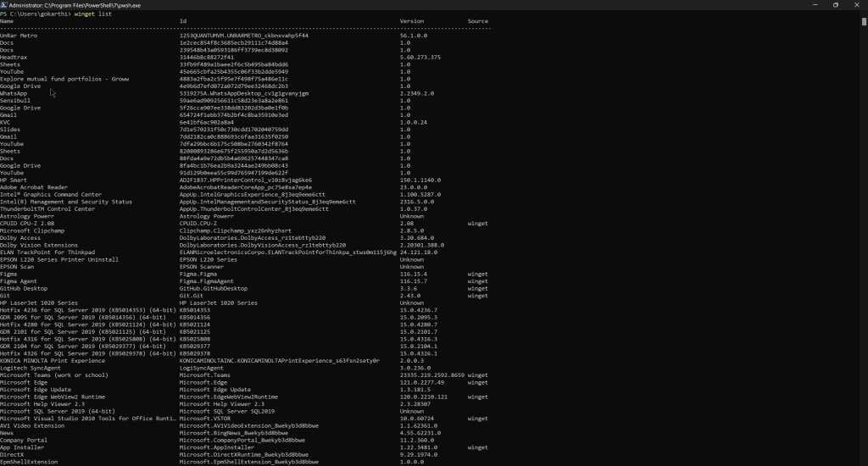The height and width of the screenshot is (466, 868).
Task: Click the 'AV1 Video Extension' name entry
Action: (x=32, y=425)
